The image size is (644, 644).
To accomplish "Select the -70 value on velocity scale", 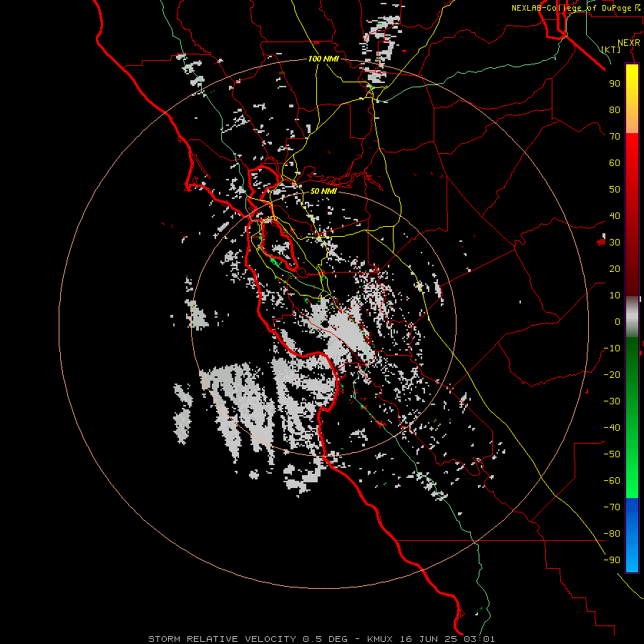I will coord(612,507).
